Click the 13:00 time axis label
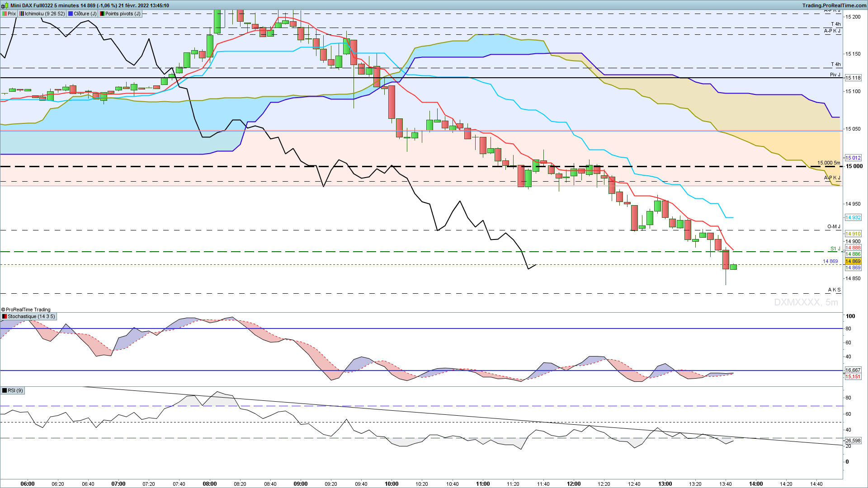The width and height of the screenshot is (868, 488). 665,483
